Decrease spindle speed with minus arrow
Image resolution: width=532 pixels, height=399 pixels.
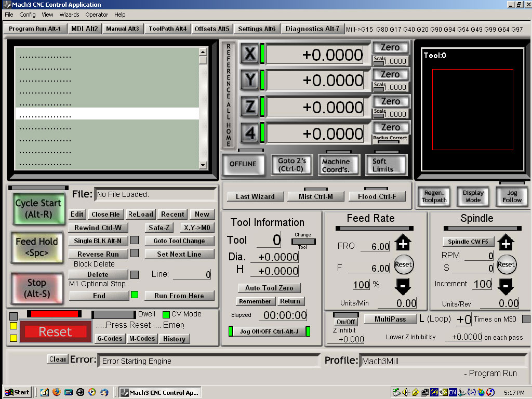click(x=506, y=286)
